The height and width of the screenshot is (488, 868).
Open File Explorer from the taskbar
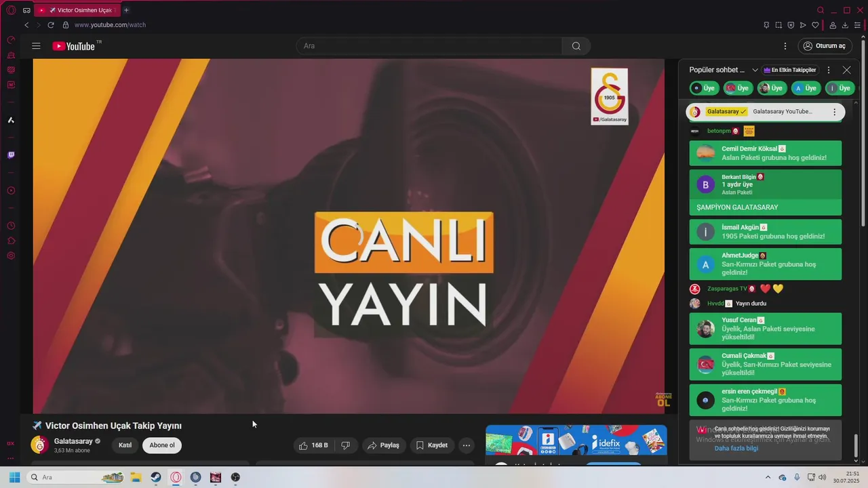point(136,477)
